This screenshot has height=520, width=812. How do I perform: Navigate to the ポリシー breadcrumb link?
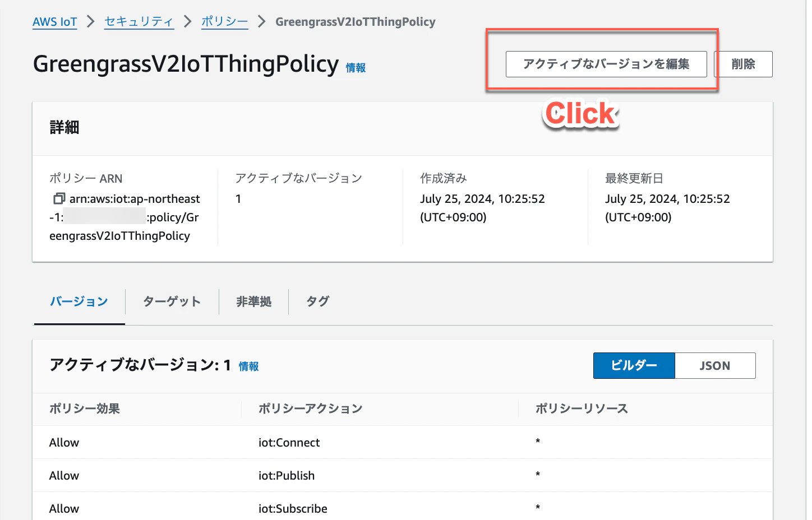pos(225,22)
